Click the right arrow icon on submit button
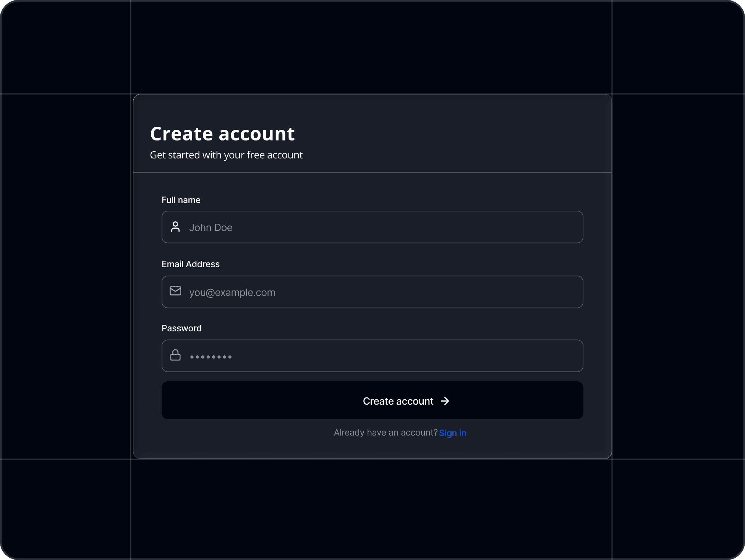The image size is (745, 560). tap(445, 401)
